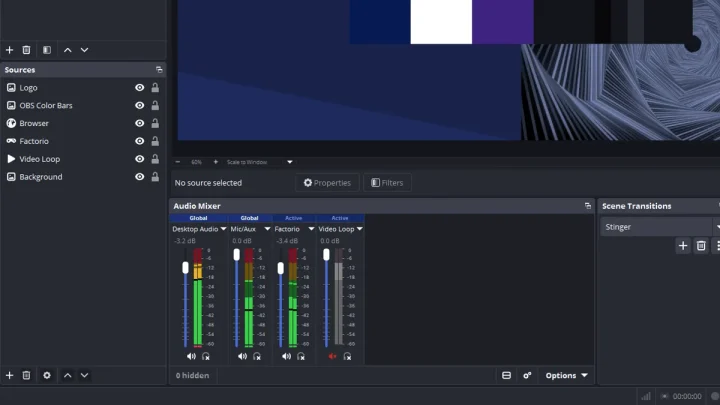The width and height of the screenshot is (720, 405).
Task: Select the OBS Color Bars source
Action: [83, 106]
